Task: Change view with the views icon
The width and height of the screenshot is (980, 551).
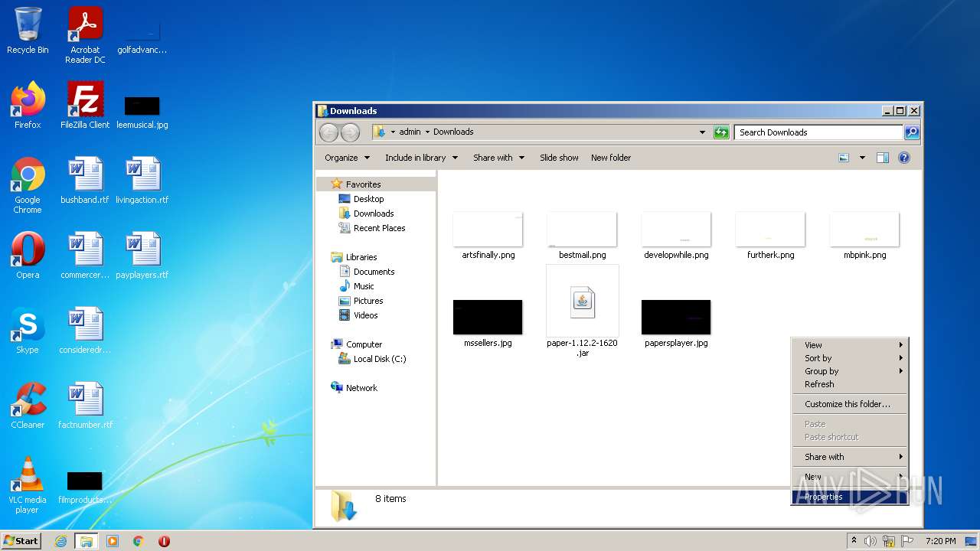Action: click(x=844, y=158)
